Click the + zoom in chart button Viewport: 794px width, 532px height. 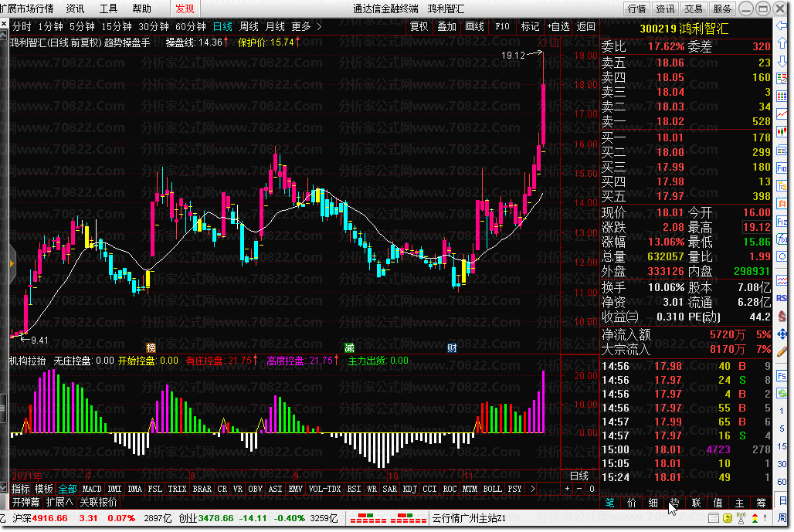(567, 489)
